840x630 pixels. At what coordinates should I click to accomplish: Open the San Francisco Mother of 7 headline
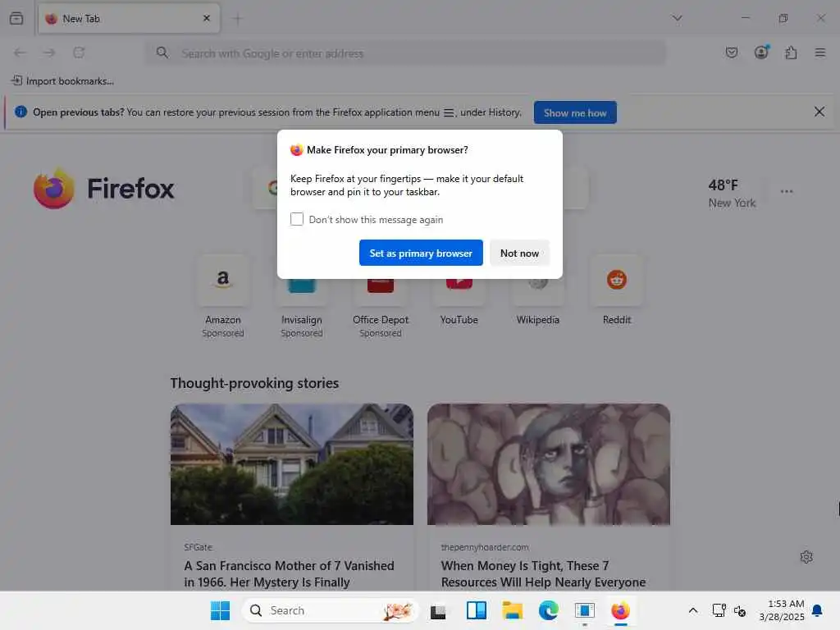[290, 573]
